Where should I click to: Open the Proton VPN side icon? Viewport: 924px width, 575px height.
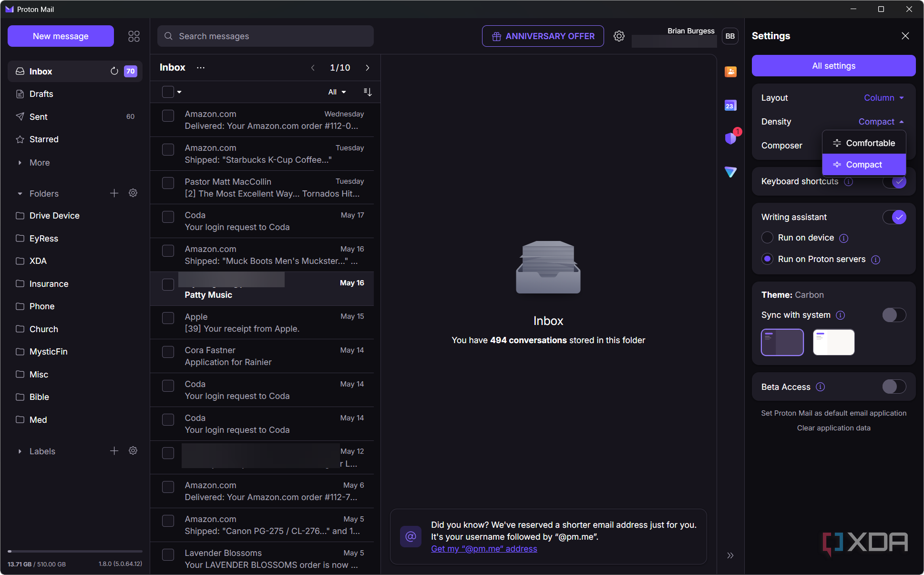[x=730, y=172]
